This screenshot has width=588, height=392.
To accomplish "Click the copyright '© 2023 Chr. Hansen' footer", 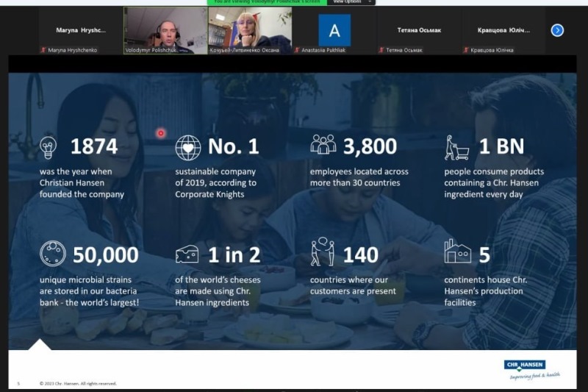I will 78,383.
